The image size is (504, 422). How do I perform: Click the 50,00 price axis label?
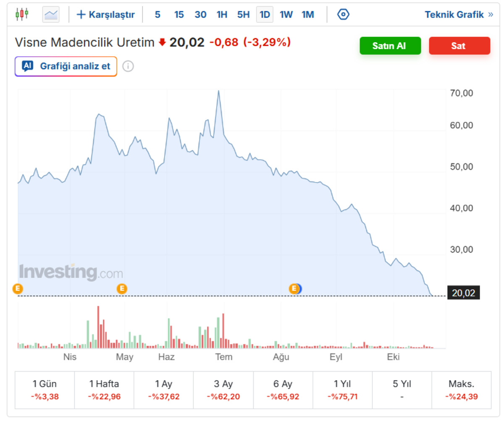pos(462,167)
